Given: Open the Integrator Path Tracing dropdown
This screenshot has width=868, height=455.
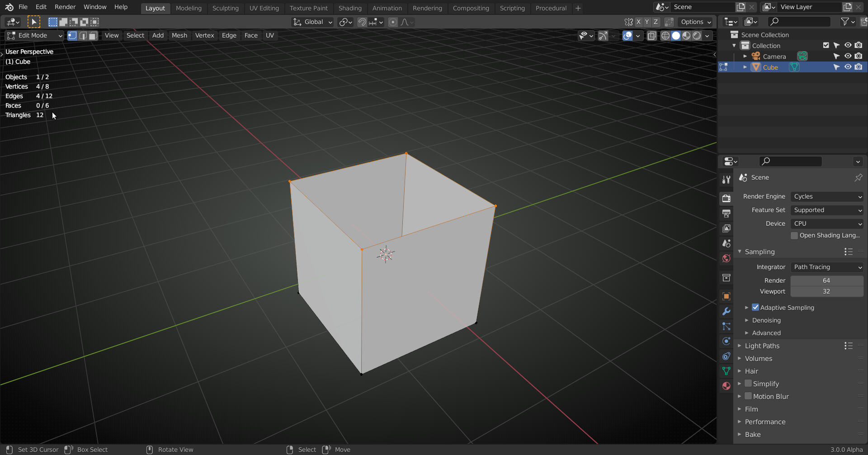Looking at the screenshot, I should tap(827, 267).
